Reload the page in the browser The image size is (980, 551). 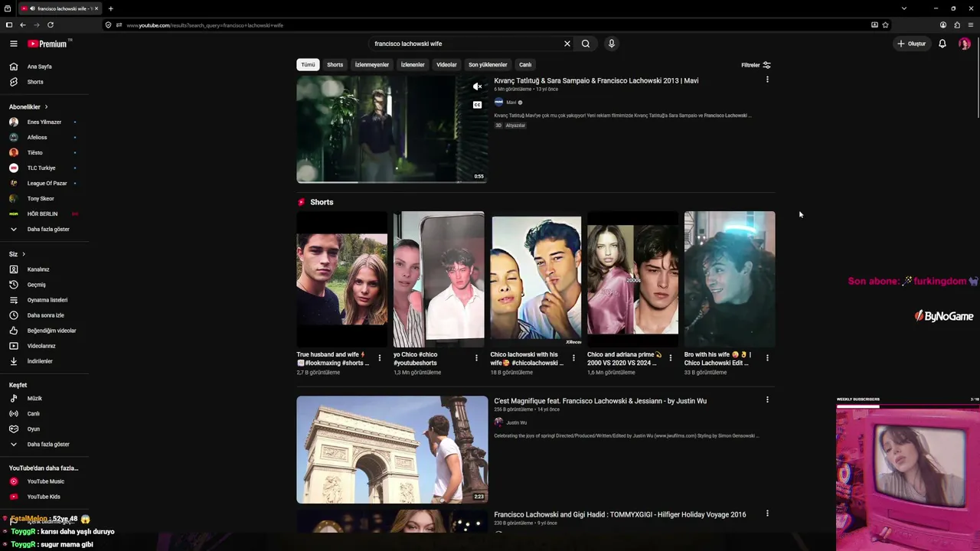coord(51,25)
